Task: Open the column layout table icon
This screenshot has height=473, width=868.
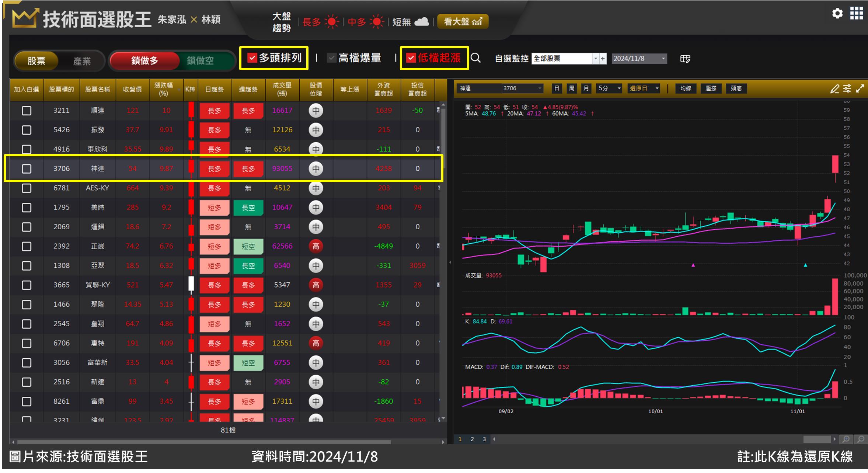Action: click(685, 59)
